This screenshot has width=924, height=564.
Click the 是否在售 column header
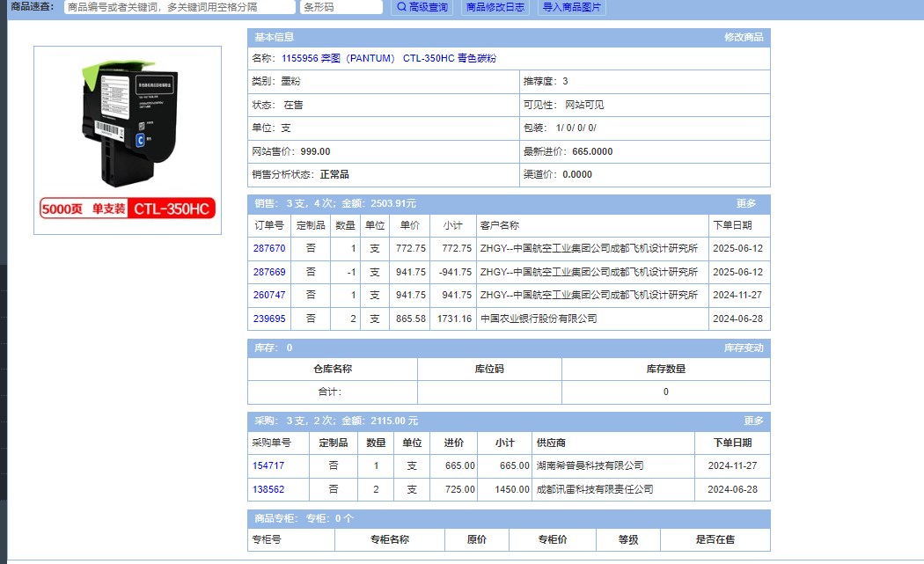tap(715, 539)
